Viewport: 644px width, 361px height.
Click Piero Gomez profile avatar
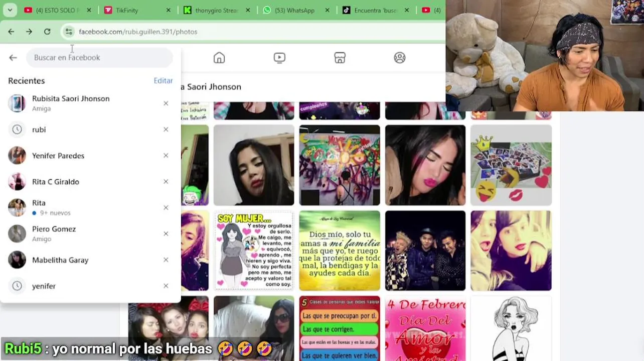point(17,234)
